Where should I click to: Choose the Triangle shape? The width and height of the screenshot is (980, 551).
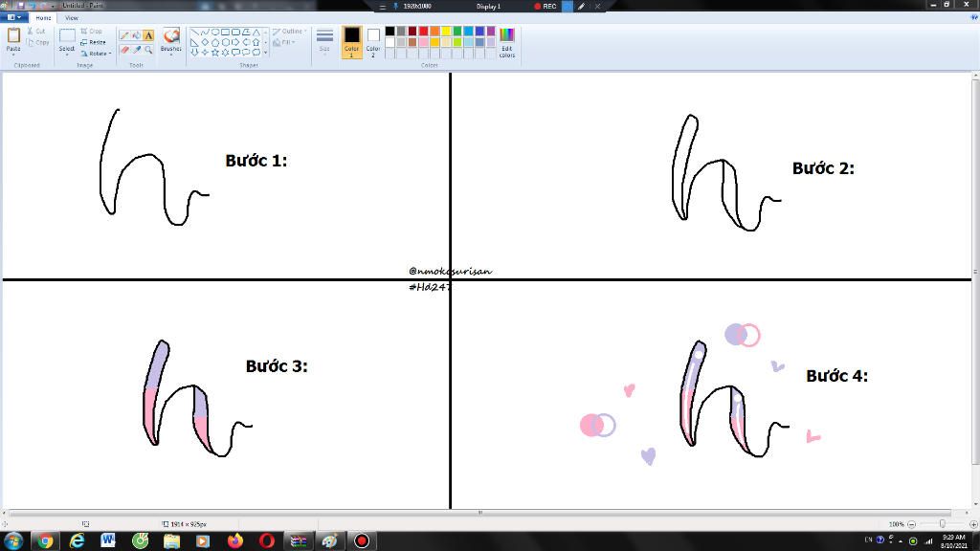[256, 32]
